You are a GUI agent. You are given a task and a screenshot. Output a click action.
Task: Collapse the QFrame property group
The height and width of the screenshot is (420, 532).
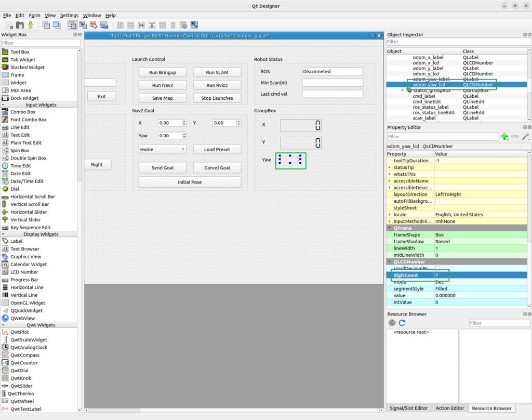click(390, 228)
